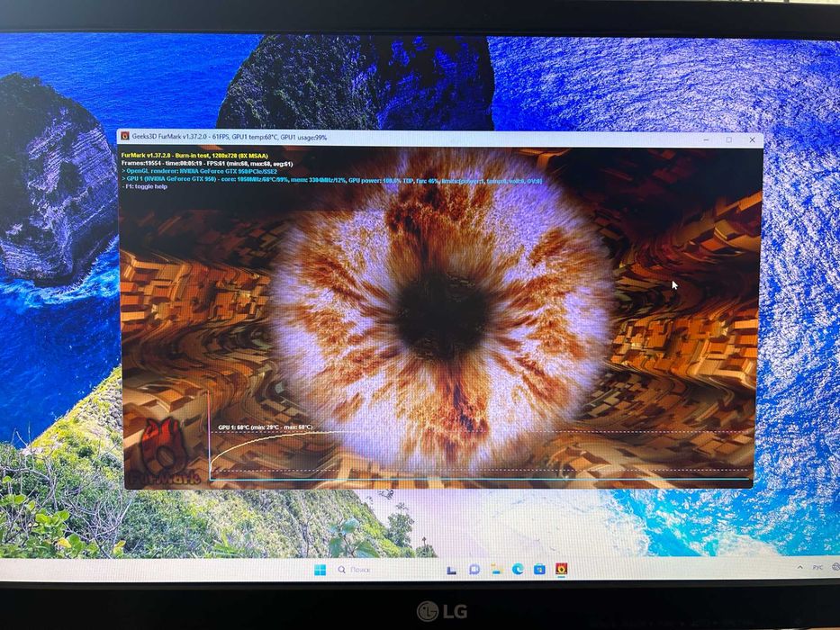Click the FurMark app icon in title bar
Image resolution: width=840 pixels, height=630 pixels.
(124, 137)
